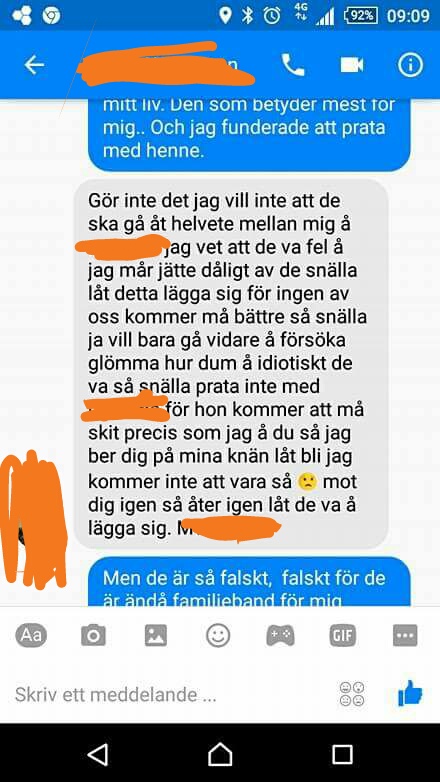The height and width of the screenshot is (782, 440).
Task: Open the photo gallery picker icon
Action: point(156,635)
